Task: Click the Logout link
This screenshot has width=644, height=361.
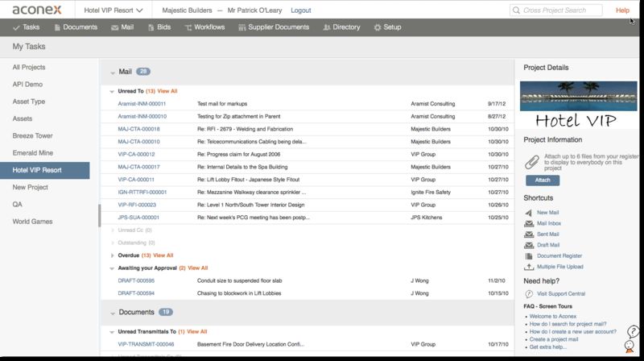Action: [x=300, y=10]
